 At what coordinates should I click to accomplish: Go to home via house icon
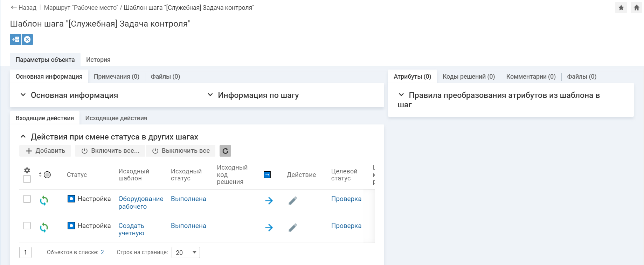tap(636, 8)
